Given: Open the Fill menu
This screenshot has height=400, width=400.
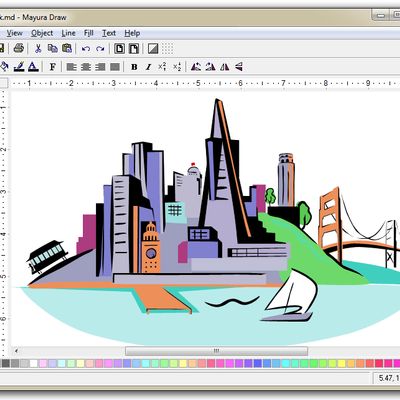Looking at the screenshot, I should pyautogui.click(x=88, y=33).
